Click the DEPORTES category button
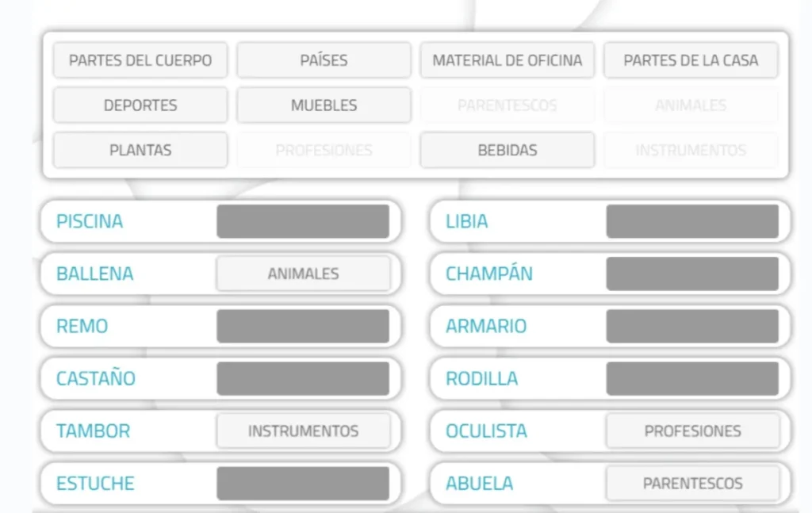Screen dimensions: 812x513 (140, 105)
